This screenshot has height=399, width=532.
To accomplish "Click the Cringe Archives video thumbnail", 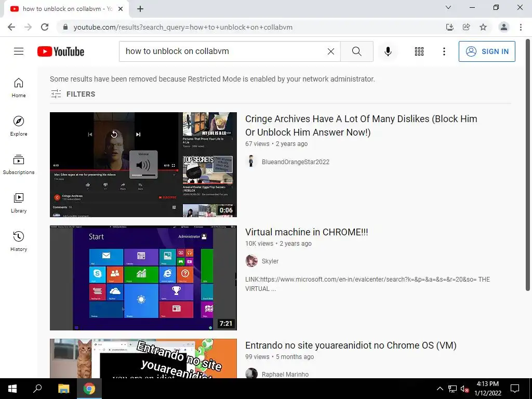I will 143,165.
